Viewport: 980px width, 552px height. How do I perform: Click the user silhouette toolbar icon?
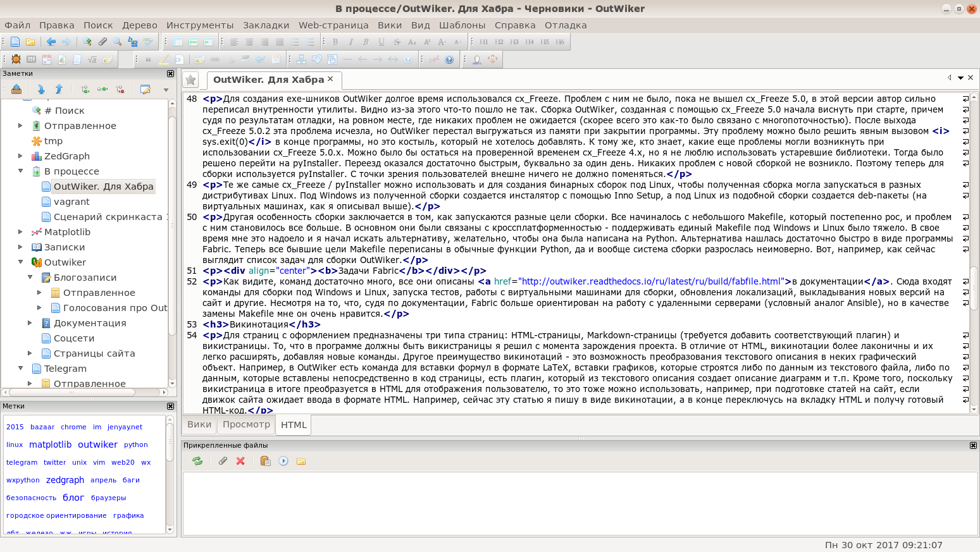point(477,59)
